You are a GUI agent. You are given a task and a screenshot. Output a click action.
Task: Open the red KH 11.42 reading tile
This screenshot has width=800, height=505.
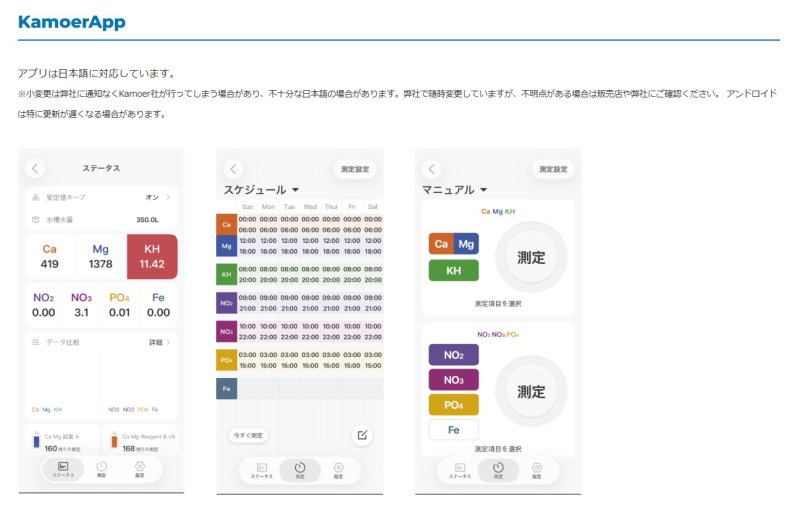pyautogui.click(x=152, y=257)
